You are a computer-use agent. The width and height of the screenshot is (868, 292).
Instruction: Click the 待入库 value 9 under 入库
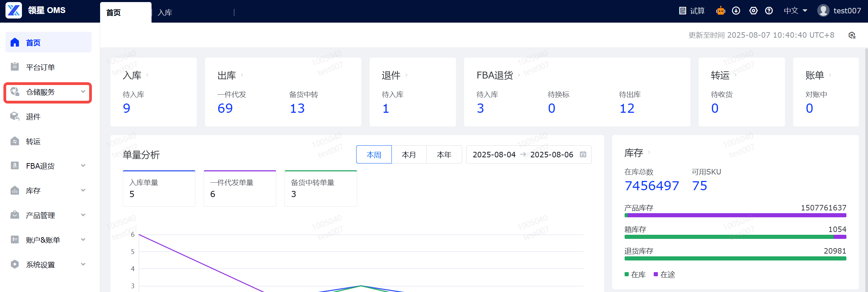pos(126,108)
